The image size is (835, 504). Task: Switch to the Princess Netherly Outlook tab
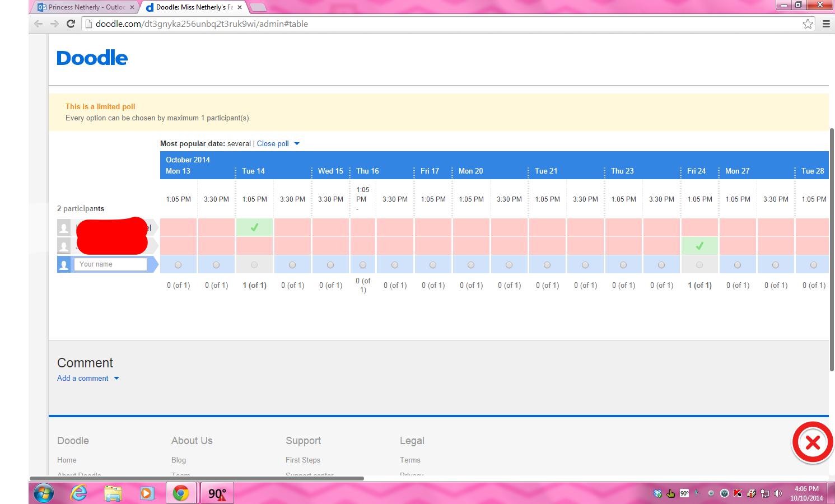point(84,7)
